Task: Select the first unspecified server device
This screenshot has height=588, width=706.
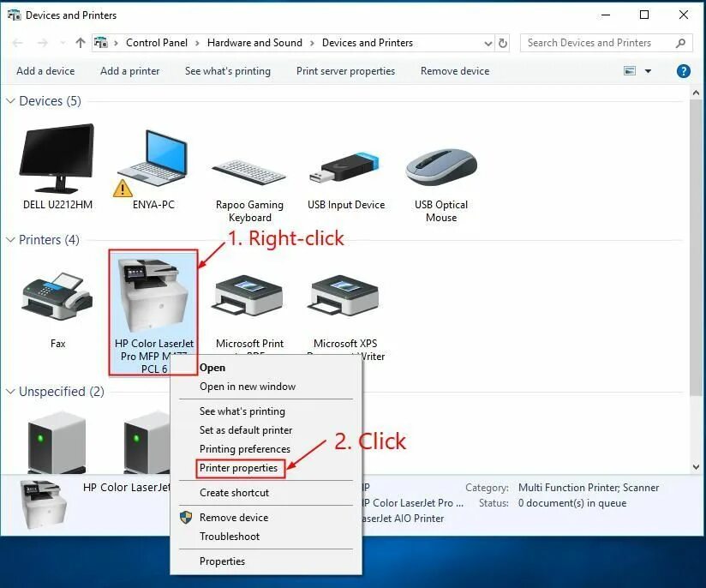Action: click(57, 442)
